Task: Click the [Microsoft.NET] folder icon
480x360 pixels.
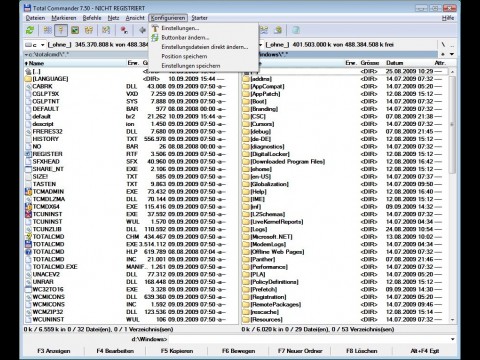Action: (246, 237)
